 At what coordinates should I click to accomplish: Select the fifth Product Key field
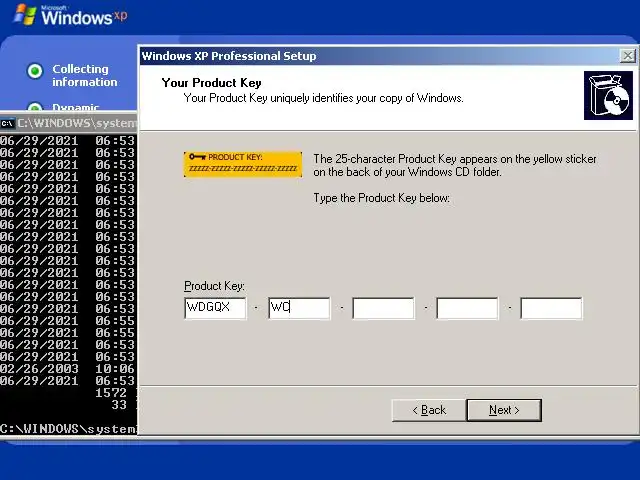(x=551, y=308)
